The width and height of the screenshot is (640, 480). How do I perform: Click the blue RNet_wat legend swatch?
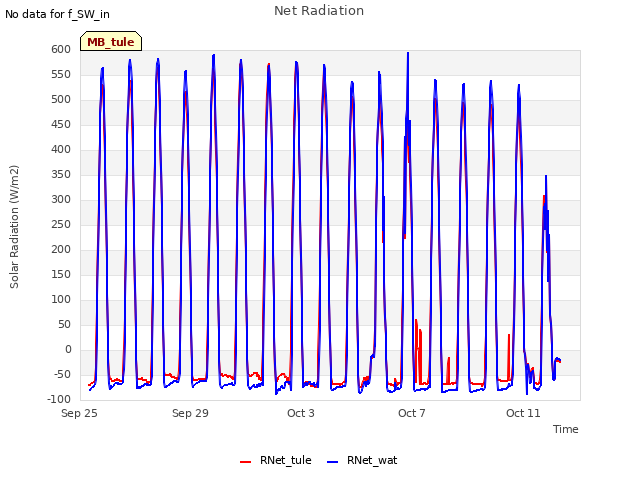pyautogui.click(x=333, y=462)
